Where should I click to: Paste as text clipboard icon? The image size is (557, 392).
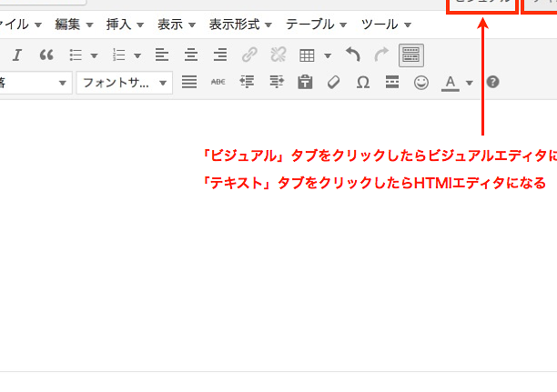pos(305,83)
